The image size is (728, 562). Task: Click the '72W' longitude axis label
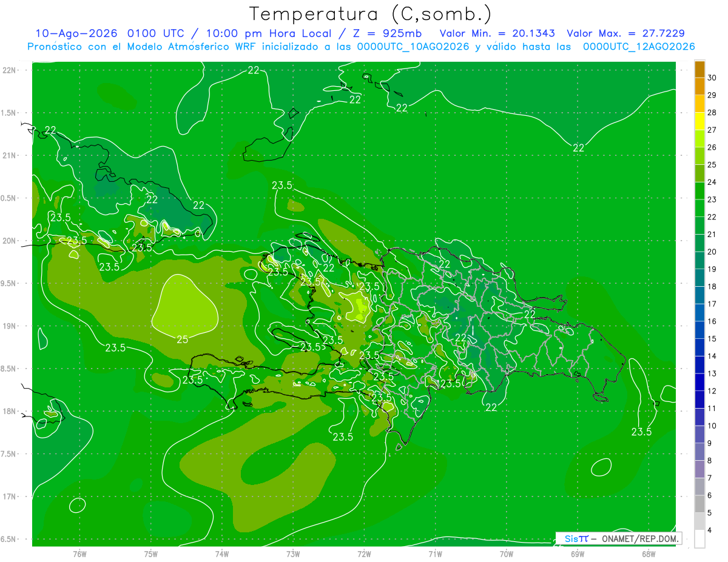coord(364,554)
